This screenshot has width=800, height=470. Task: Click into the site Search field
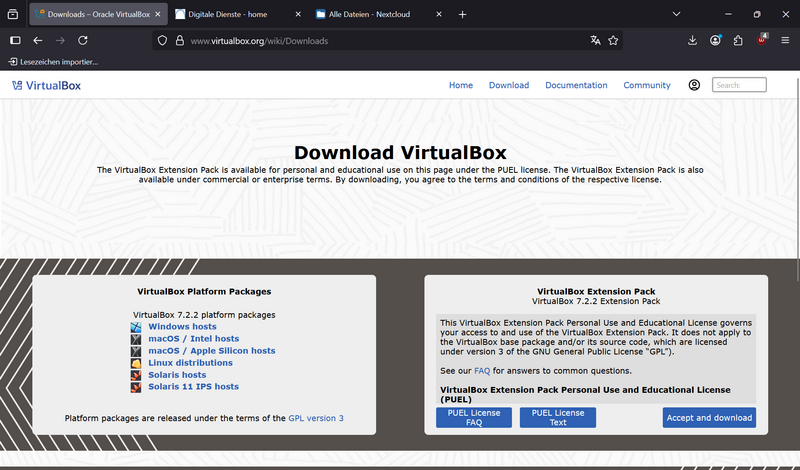click(x=739, y=85)
